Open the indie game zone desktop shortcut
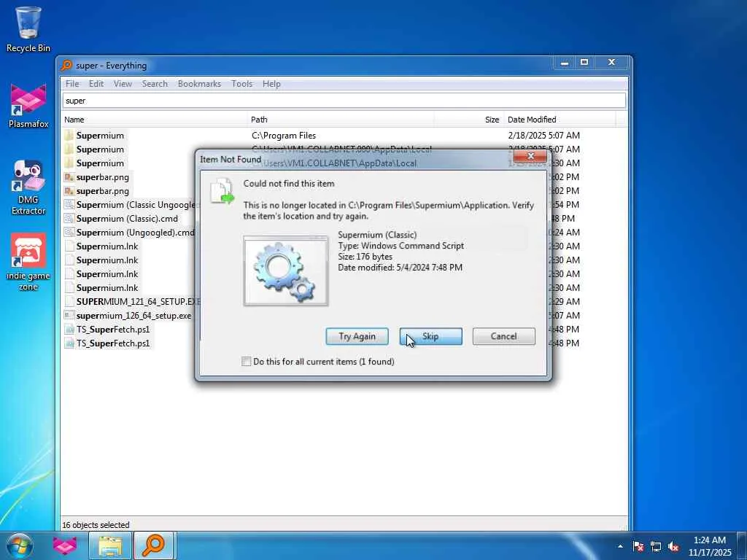Viewport: 747px width, 560px height. click(x=28, y=262)
